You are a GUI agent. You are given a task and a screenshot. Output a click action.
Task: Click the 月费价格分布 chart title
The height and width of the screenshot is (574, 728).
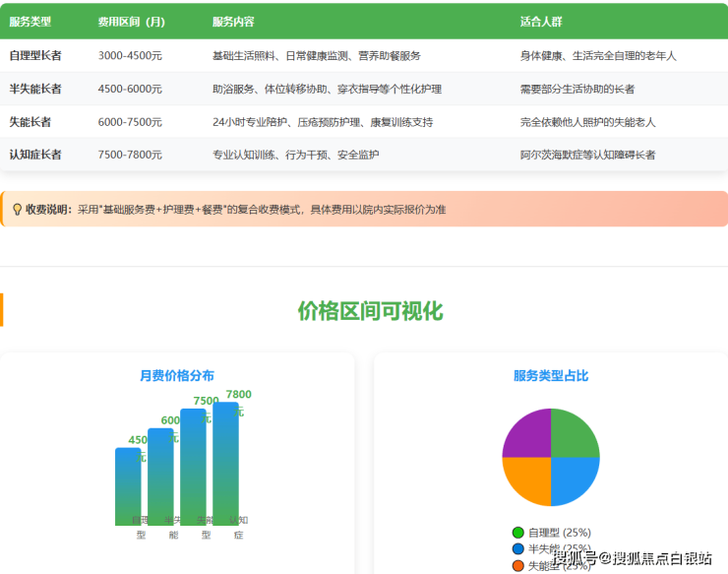(x=177, y=375)
